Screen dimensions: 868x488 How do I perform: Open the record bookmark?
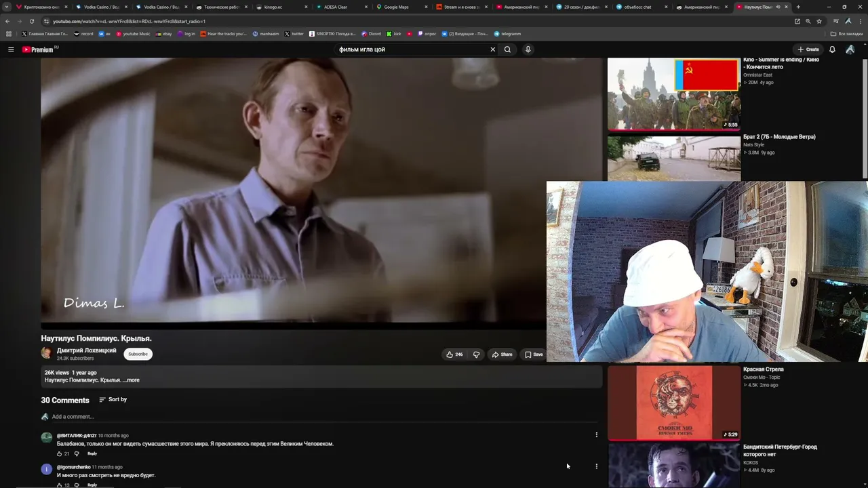click(x=83, y=34)
